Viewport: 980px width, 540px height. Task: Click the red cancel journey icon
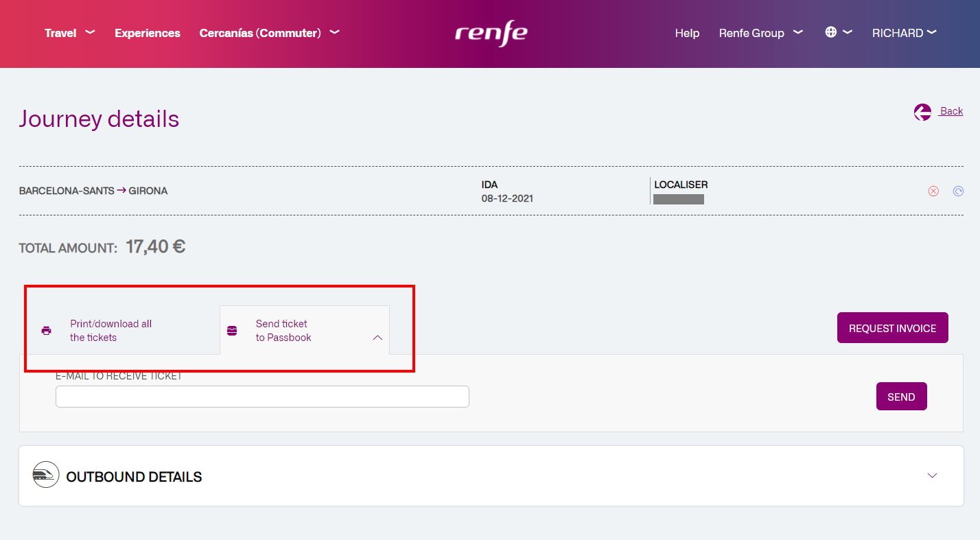933,191
